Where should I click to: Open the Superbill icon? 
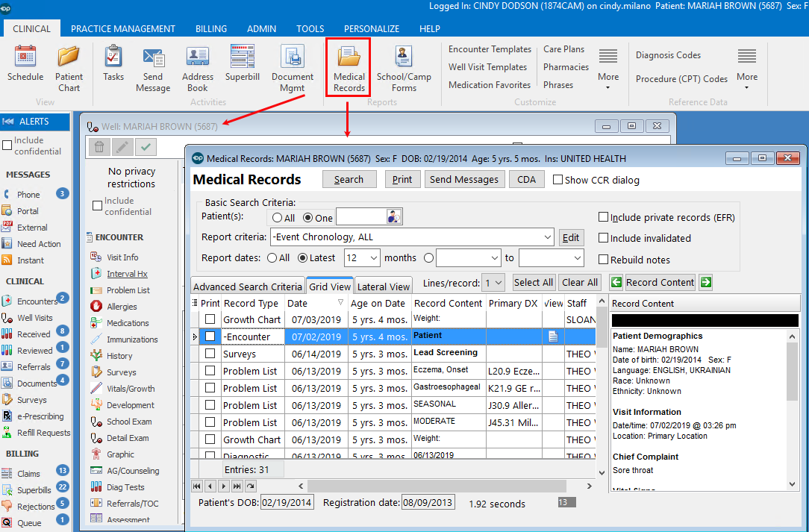click(x=242, y=56)
